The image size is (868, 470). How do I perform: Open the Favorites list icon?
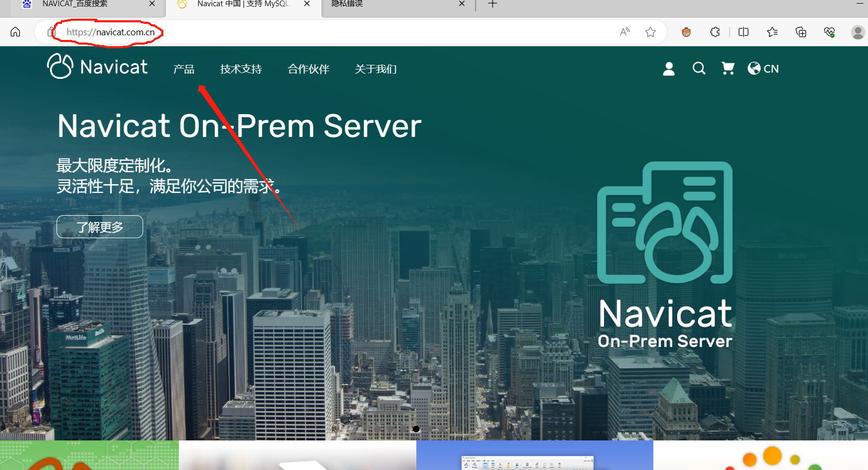point(772,32)
